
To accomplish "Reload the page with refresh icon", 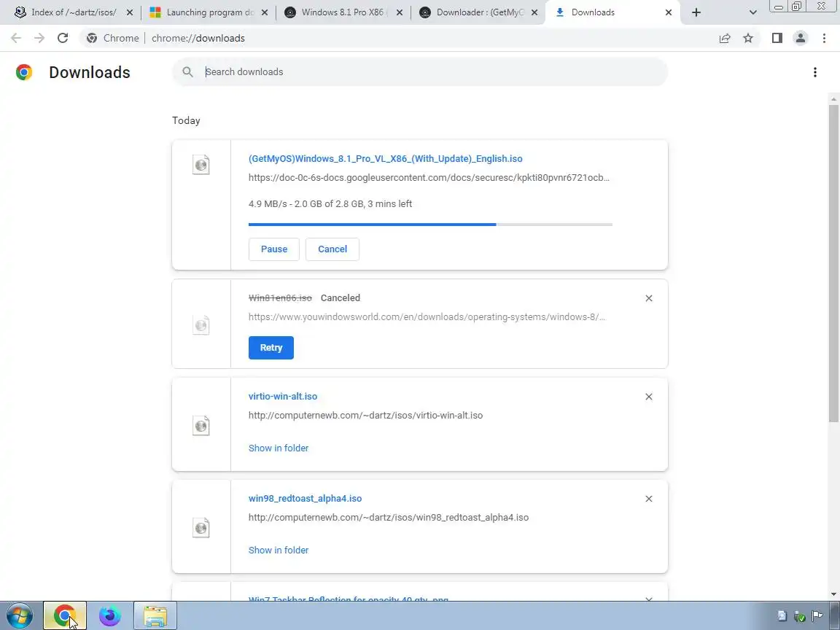I will click(63, 38).
